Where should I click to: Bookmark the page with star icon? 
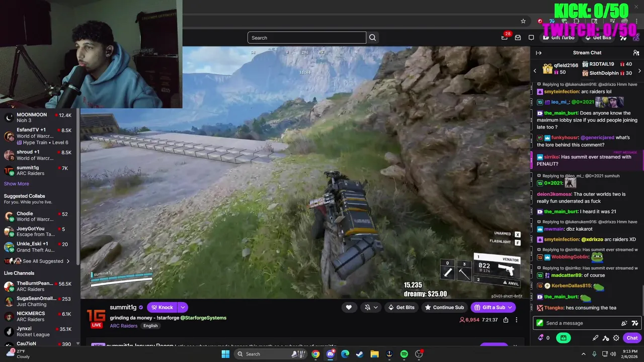(523, 21)
